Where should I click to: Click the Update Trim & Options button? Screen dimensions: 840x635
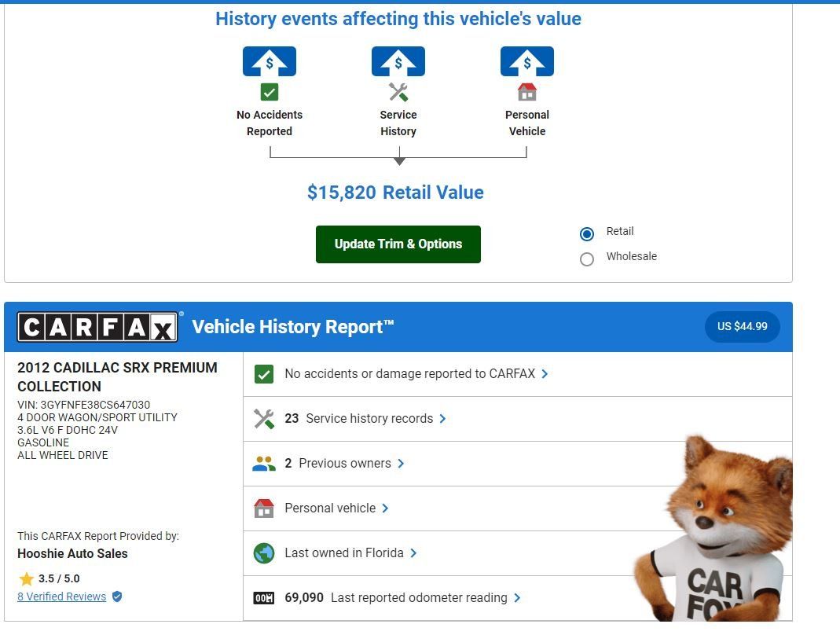398,244
